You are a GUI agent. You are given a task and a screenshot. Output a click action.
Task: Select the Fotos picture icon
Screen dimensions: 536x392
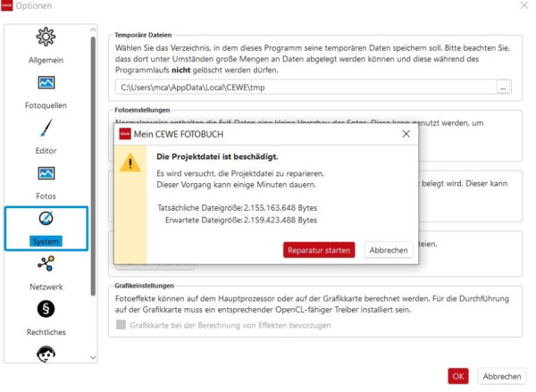point(46,173)
